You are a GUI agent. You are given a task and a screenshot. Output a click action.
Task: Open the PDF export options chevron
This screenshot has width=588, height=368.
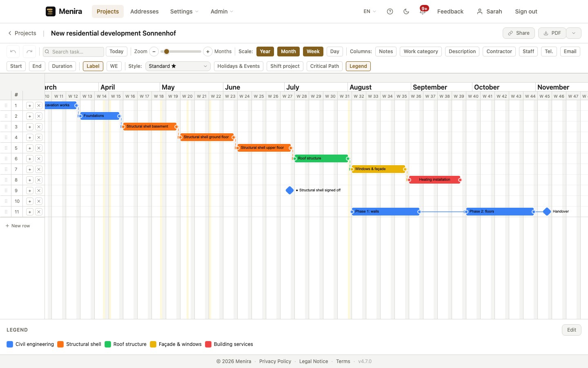coord(574,33)
